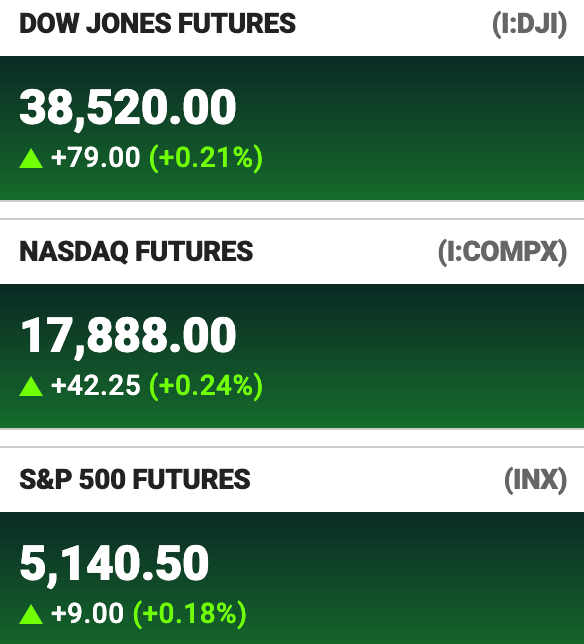Click the Nasdaq green up-arrow icon
Viewport: 584px width, 644px height.
31,386
